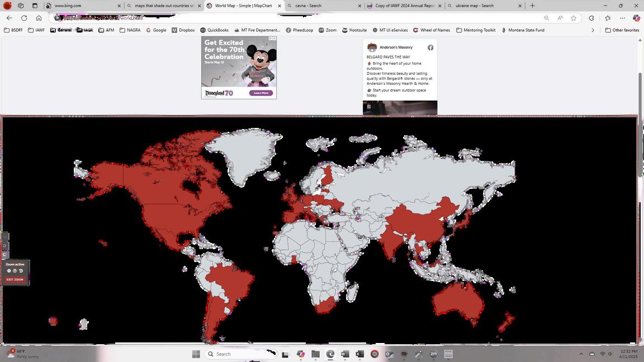Open Microsoft Word from the taskbar
Screen dimensions: 644x362
345,354
